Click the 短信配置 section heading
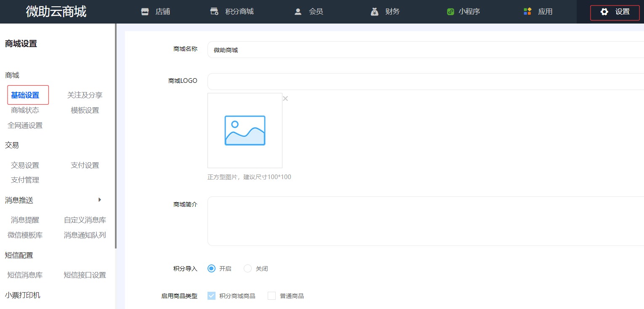This screenshot has width=644, height=309. [x=19, y=255]
